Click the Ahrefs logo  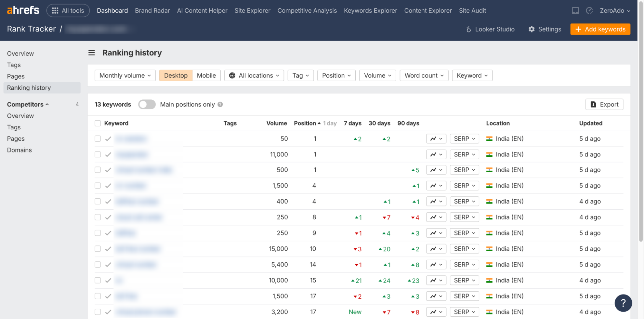23,10
